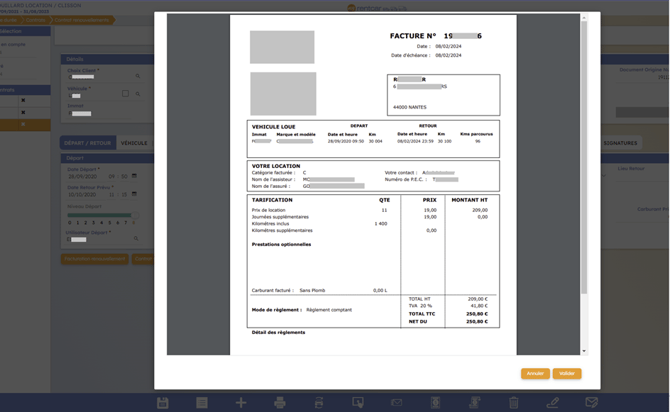Click the save (floppy disk) icon in bottom toolbar
The image size is (670, 412).
[x=162, y=402]
